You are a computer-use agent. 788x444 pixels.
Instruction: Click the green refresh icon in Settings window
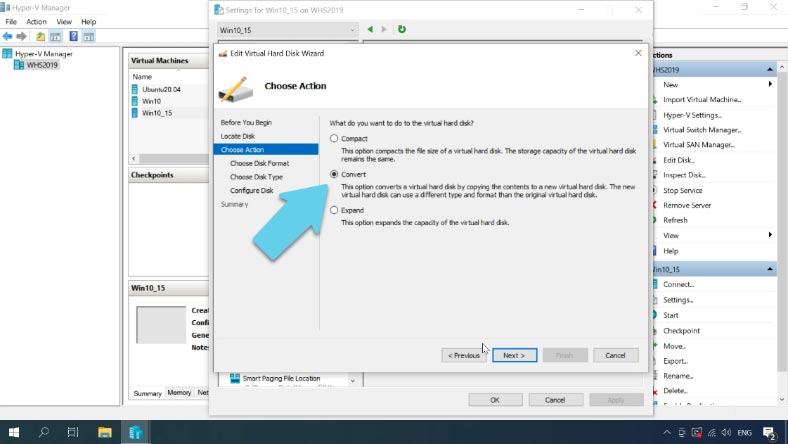point(402,29)
